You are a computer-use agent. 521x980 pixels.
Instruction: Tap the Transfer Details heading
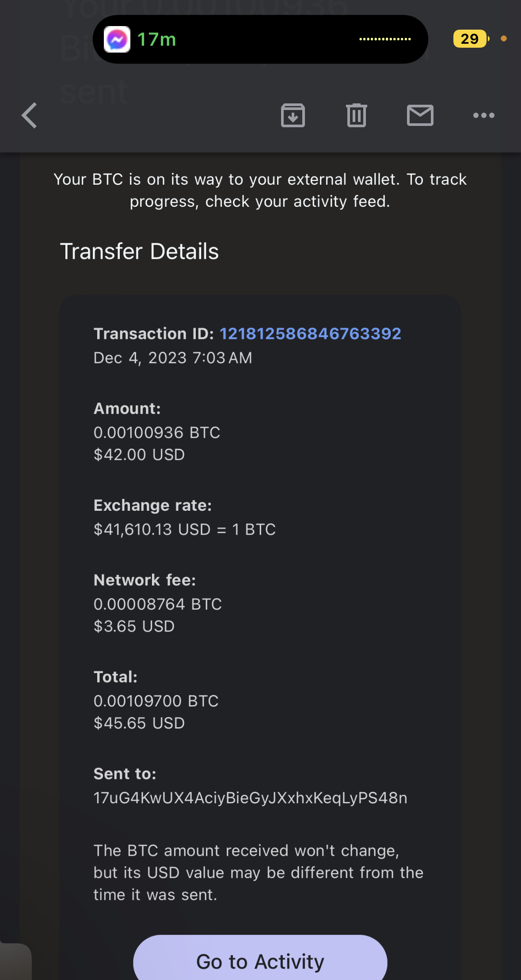tap(139, 251)
